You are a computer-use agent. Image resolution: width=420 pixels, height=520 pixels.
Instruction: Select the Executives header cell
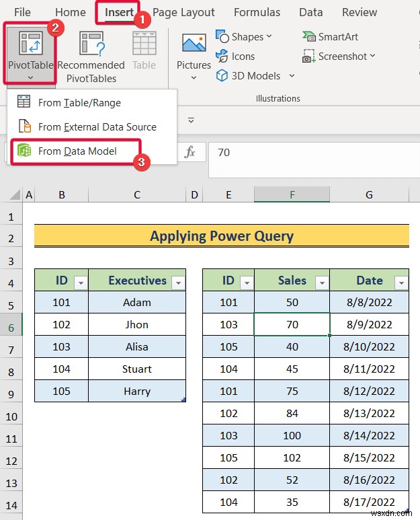click(x=137, y=281)
